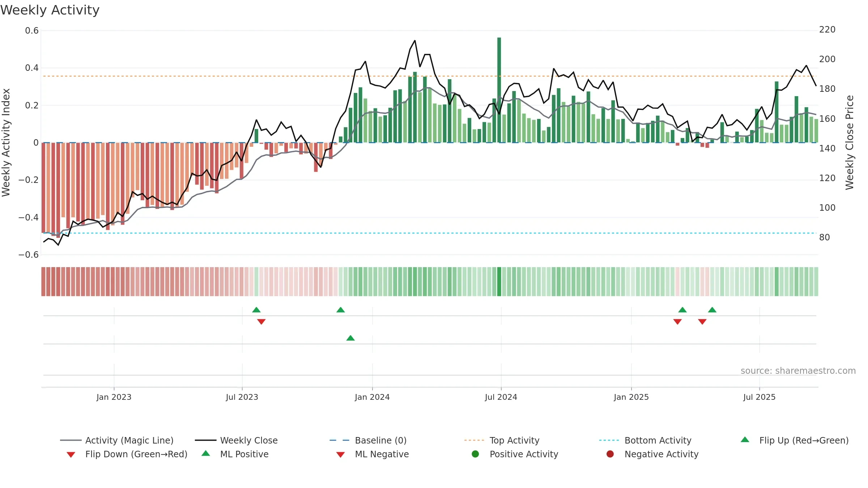Click the 0.6 left axis tick label
This screenshot has width=868, height=488.
[32, 31]
